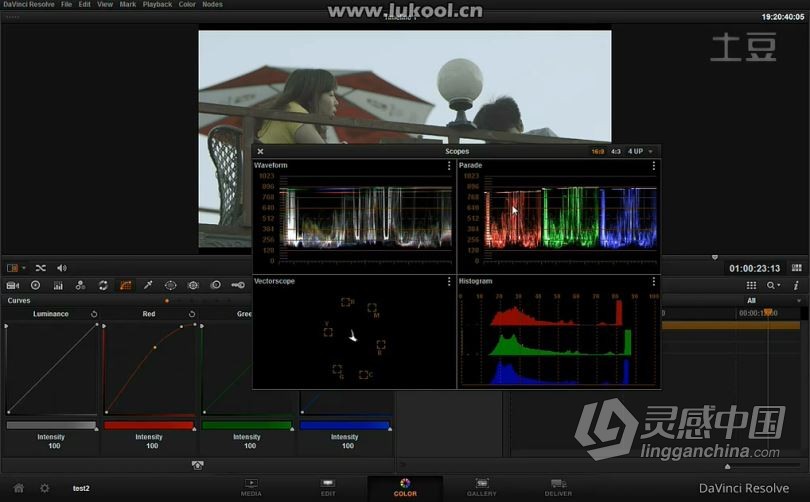Set scopes aspect to 16:9
The height and width of the screenshot is (502, 810).
coord(598,152)
